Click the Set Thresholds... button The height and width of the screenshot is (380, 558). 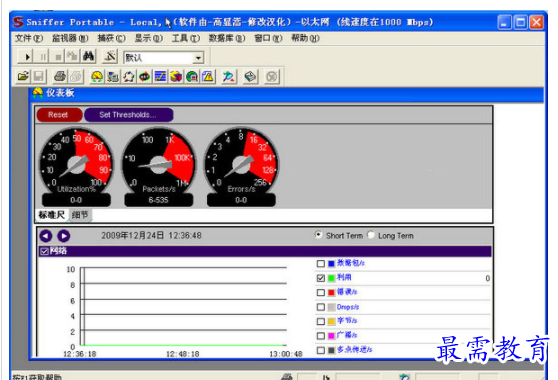coord(129,115)
